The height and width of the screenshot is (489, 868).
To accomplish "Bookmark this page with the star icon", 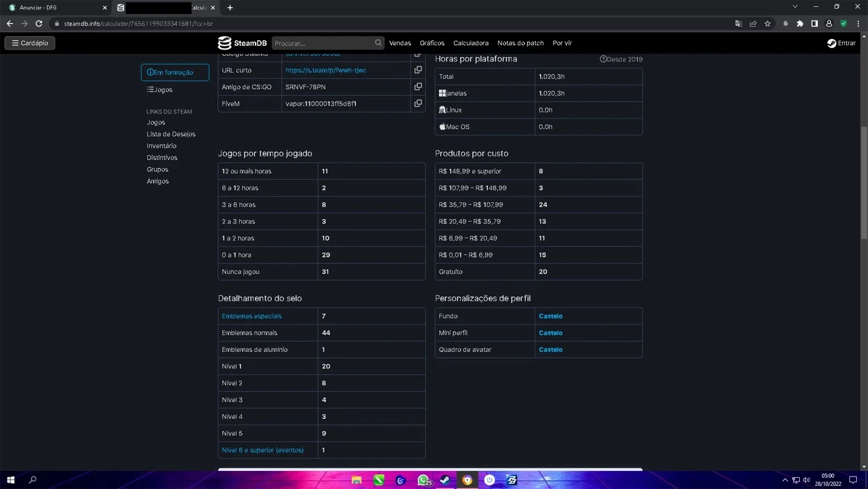I will click(x=768, y=24).
